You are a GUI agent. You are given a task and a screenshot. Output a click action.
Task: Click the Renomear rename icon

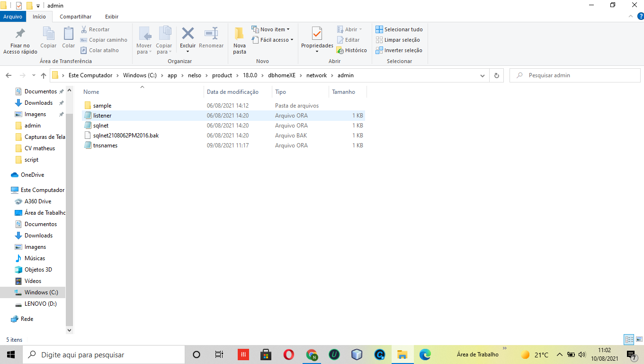click(211, 37)
